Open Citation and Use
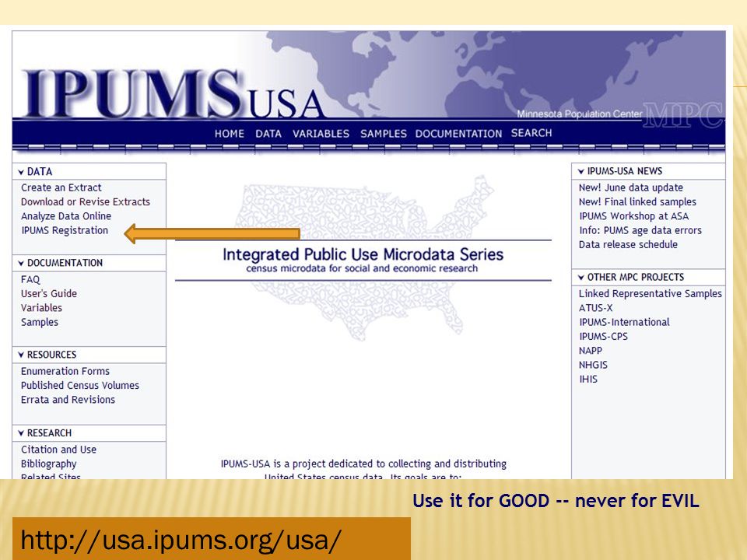Screen dimensions: 747x560 [58, 450]
